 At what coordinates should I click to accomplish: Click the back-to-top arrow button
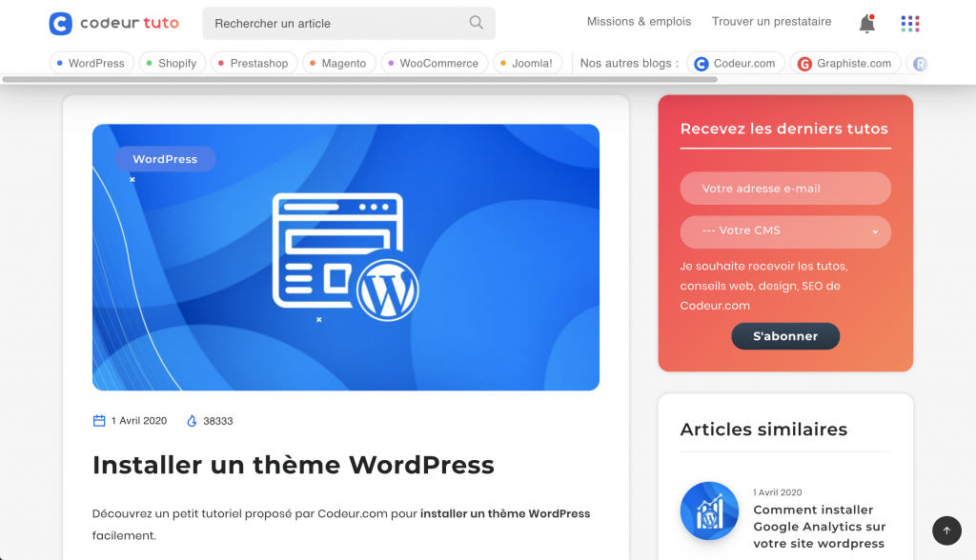click(x=946, y=530)
